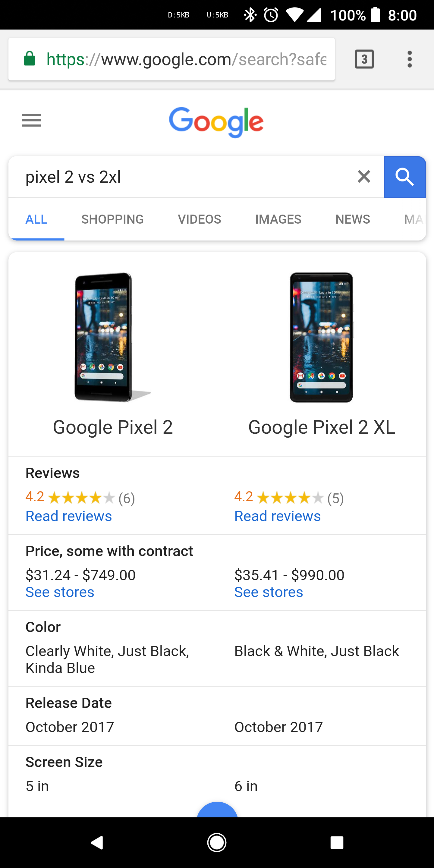Clear the search query with X icon
This screenshot has height=868, width=434.
point(364,177)
